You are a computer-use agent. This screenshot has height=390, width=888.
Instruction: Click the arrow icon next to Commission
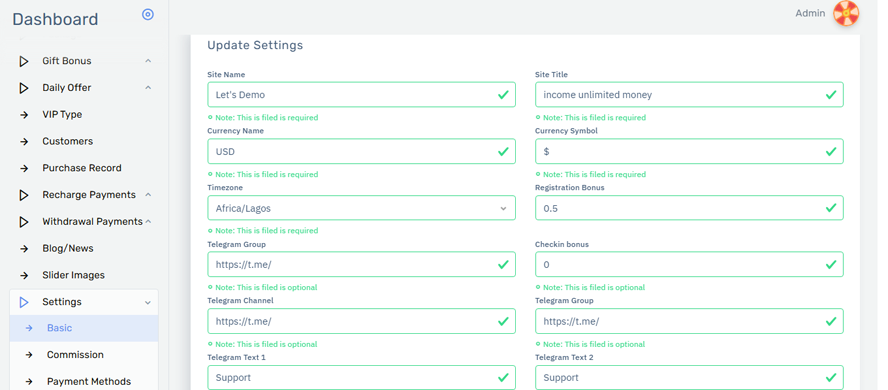[29, 355]
